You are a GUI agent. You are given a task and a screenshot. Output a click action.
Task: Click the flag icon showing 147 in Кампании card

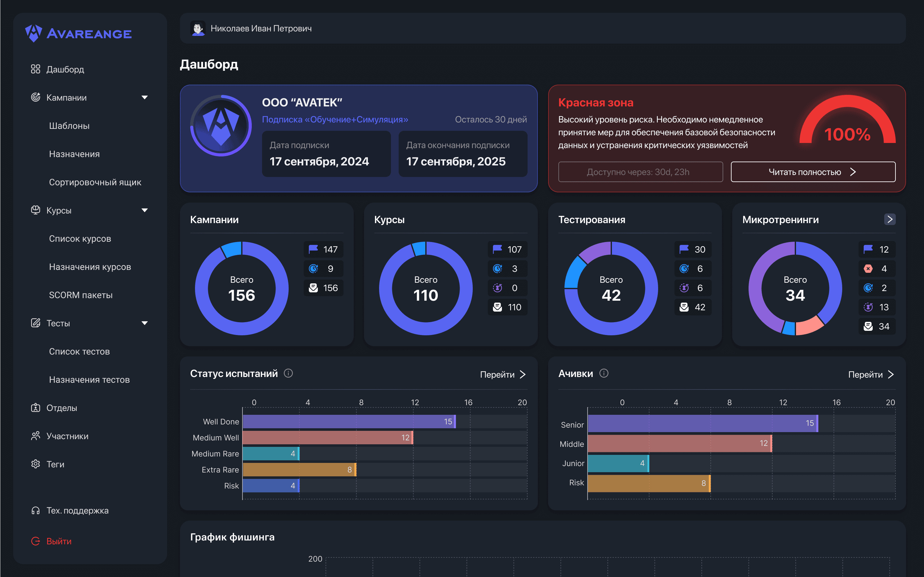click(313, 249)
